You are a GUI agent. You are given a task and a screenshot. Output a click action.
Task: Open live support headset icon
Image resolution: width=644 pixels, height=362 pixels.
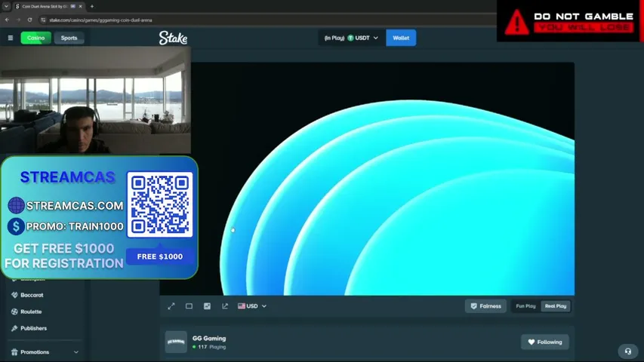point(628,351)
